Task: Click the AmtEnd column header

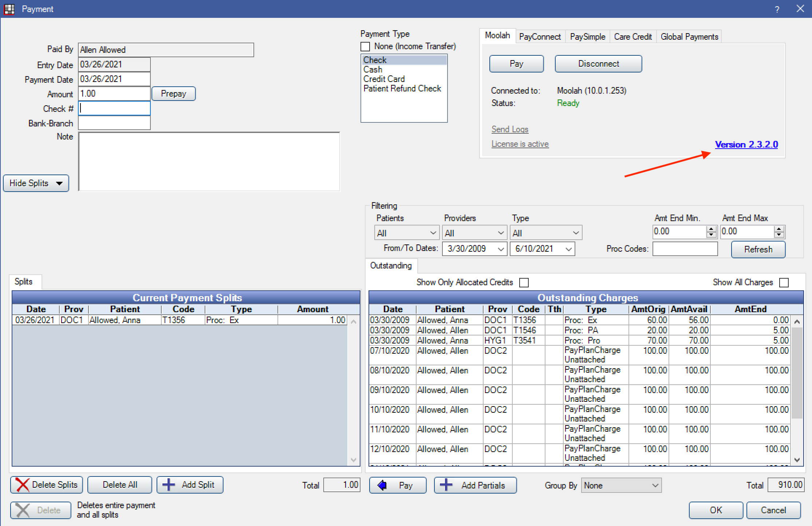Action: (750, 309)
